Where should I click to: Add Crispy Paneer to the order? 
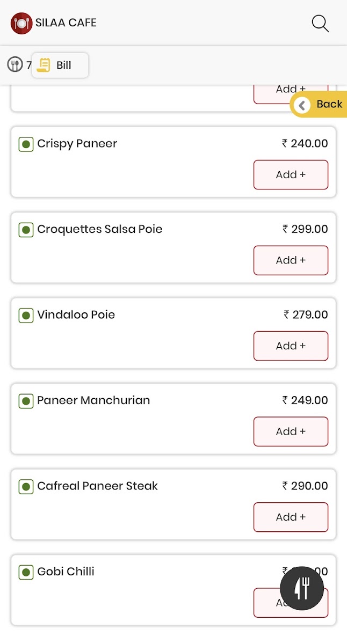[291, 175]
